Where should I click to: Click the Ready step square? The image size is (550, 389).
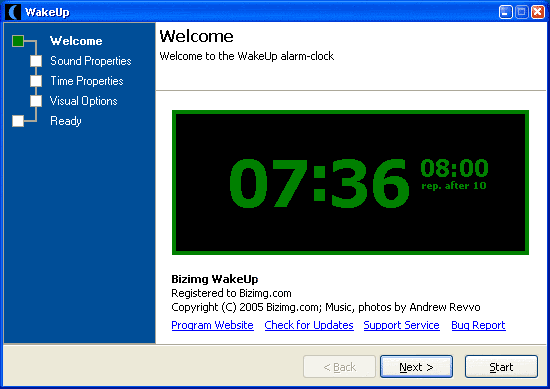(x=18, y=121)
